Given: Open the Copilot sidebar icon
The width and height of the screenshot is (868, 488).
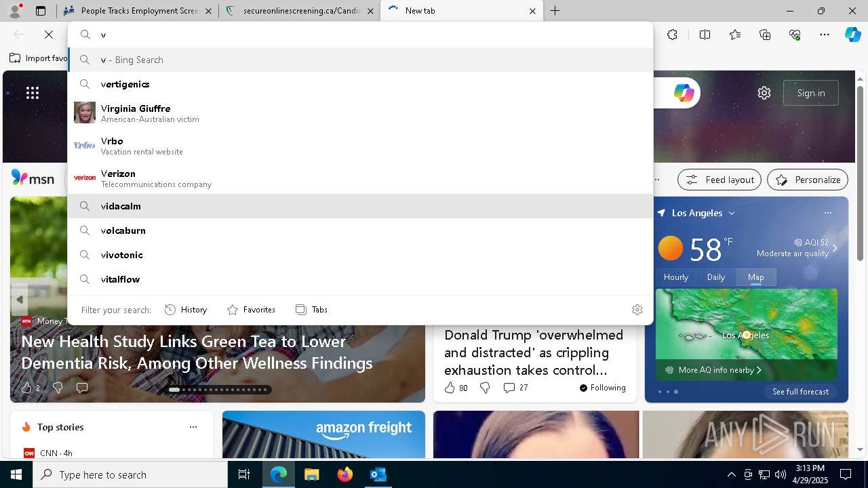Looking at the screenshot, I should [852, 35].
